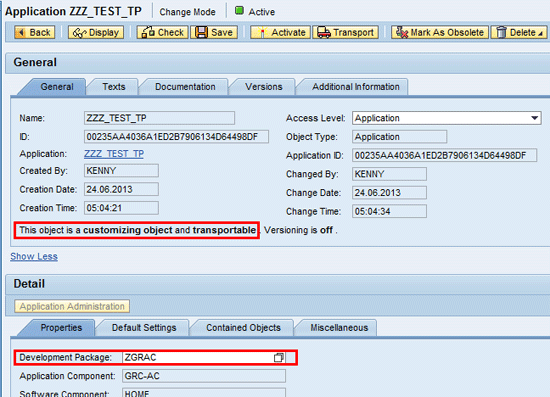The width and height of the screenshot is (550, 397).
Task: Click the Creation Date field
Action: click(121, 189)
